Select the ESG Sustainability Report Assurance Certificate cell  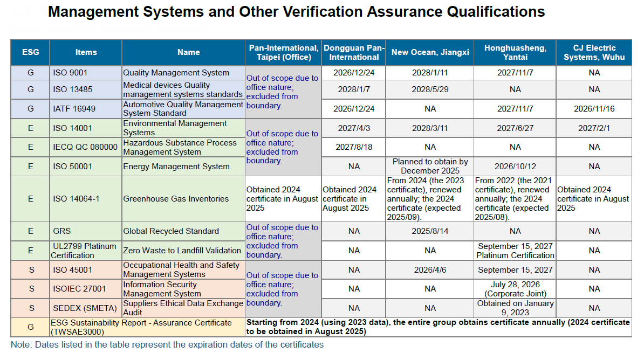pyautogui.click(x=141, y=327)
